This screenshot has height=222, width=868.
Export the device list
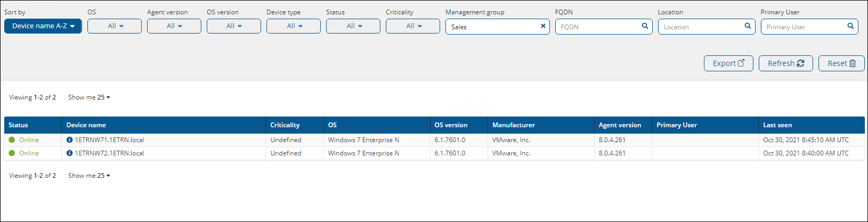click(x=728, y=63)
